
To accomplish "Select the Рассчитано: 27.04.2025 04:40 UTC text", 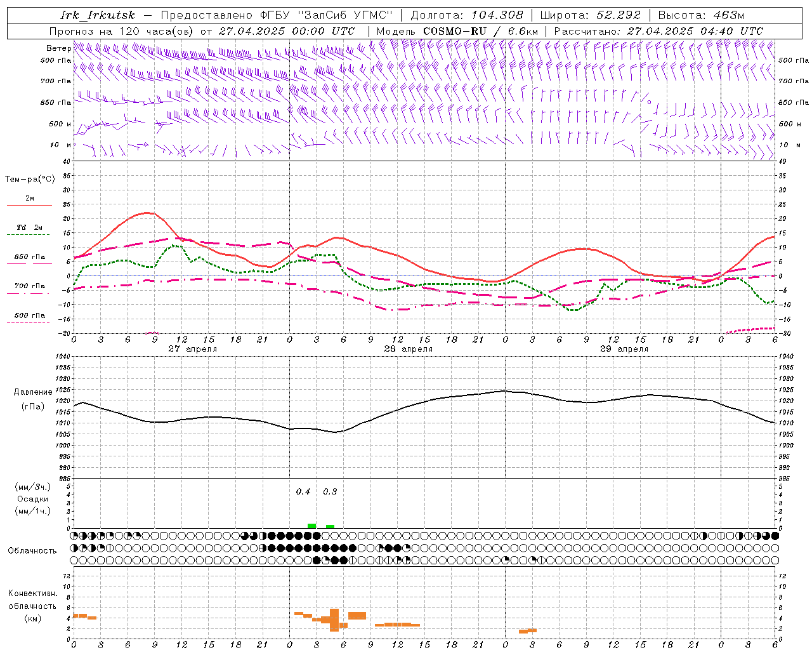I will point(658,31).
